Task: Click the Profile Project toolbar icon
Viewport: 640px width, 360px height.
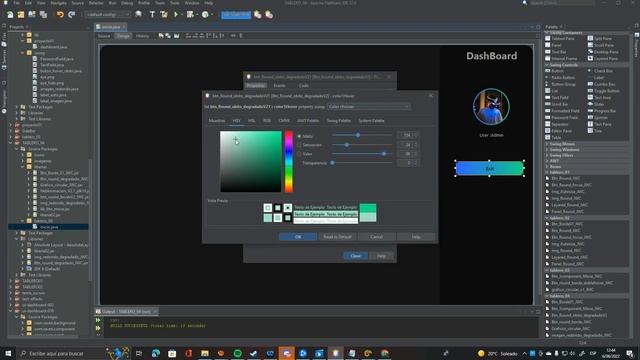Action: click(x=205, y=15)
